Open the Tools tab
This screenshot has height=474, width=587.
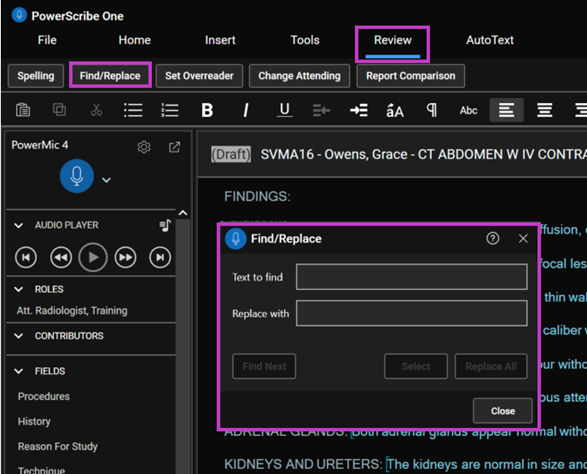pyautogui.click(x=305, y=40)
